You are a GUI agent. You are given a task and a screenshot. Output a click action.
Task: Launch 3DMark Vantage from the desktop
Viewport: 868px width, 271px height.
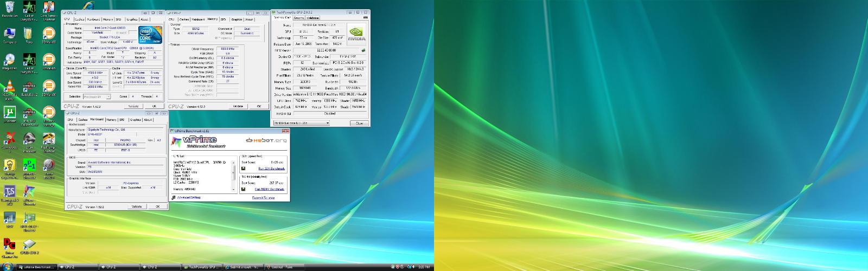[48, 117]
